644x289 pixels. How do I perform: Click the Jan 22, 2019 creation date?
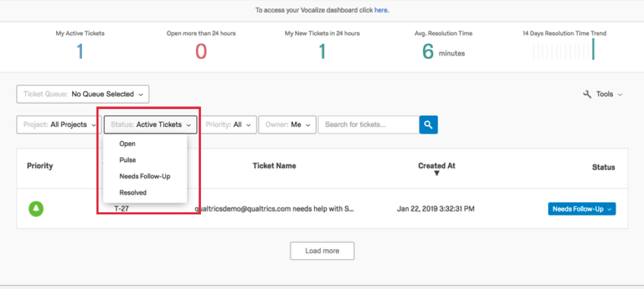[435, 209]
